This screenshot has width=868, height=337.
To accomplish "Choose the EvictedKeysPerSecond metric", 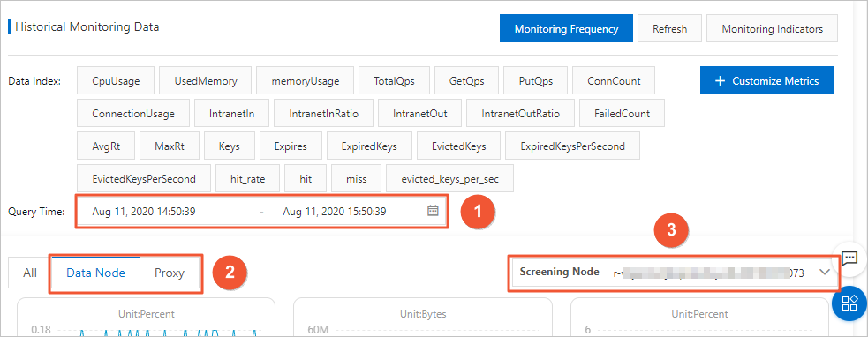I will [144, 179].
